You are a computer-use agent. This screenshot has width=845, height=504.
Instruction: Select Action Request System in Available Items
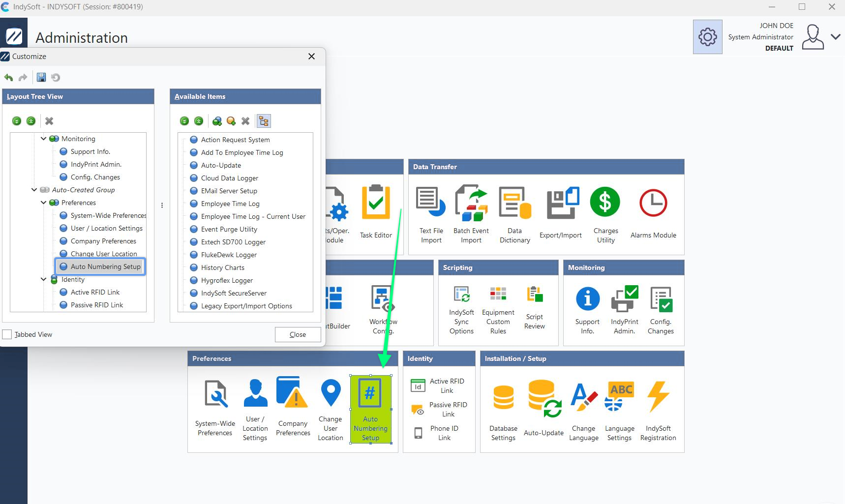click(x=230, y=140)
